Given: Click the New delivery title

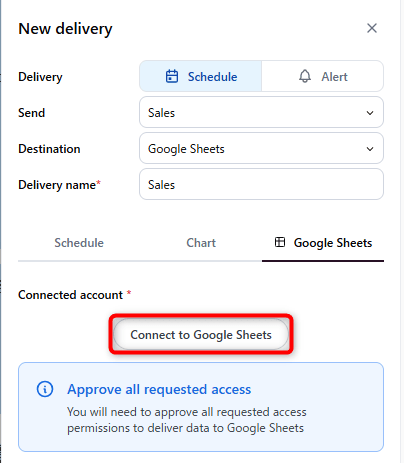Looking at the screenshot, I should pos(65,29).
